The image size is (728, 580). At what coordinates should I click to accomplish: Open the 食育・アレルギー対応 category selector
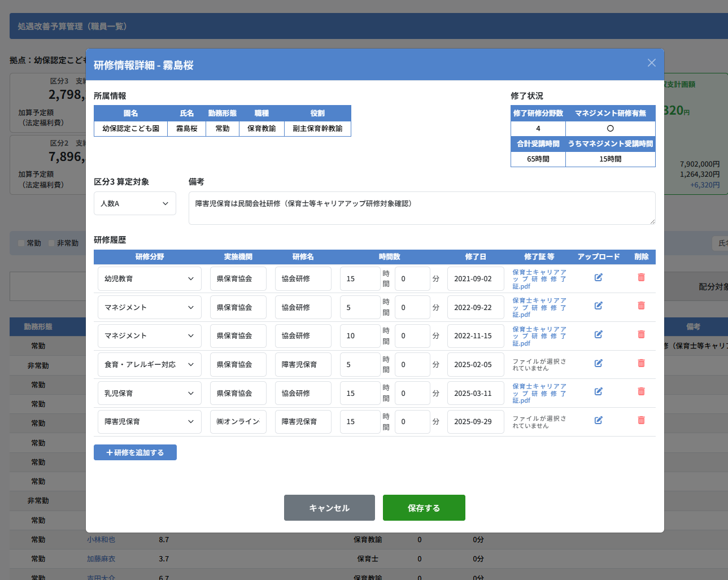149,364
